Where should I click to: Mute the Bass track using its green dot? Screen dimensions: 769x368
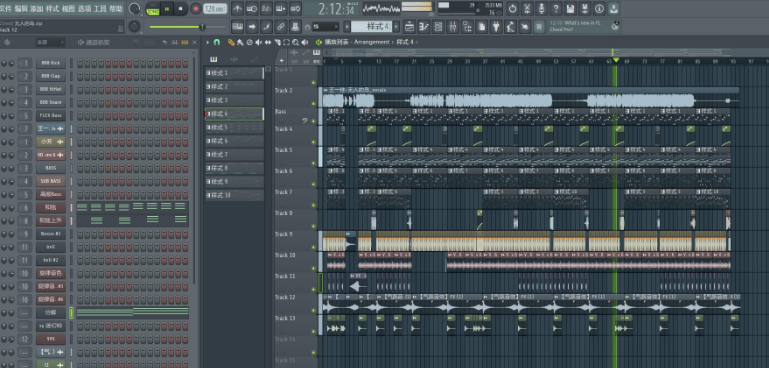(314, 121)
